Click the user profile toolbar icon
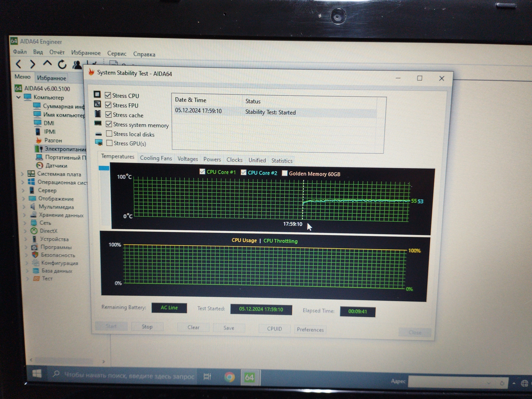 tap(77, 65)
